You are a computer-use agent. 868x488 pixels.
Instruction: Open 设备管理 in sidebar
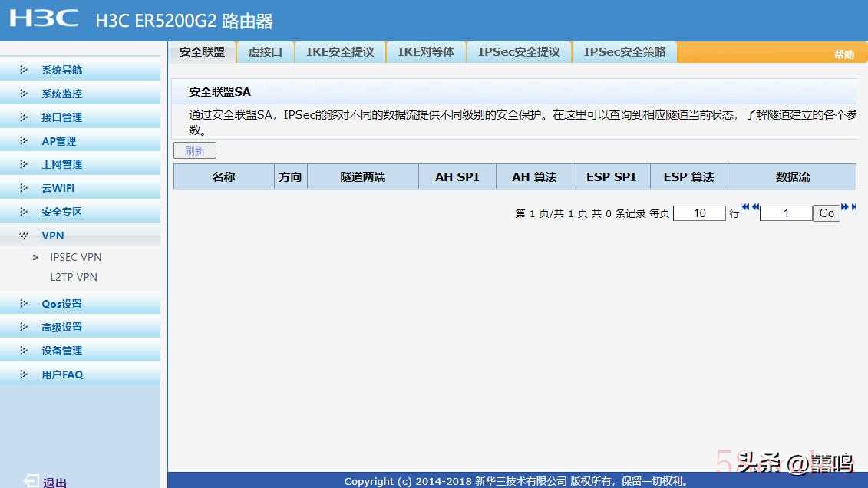coord(61,351)
